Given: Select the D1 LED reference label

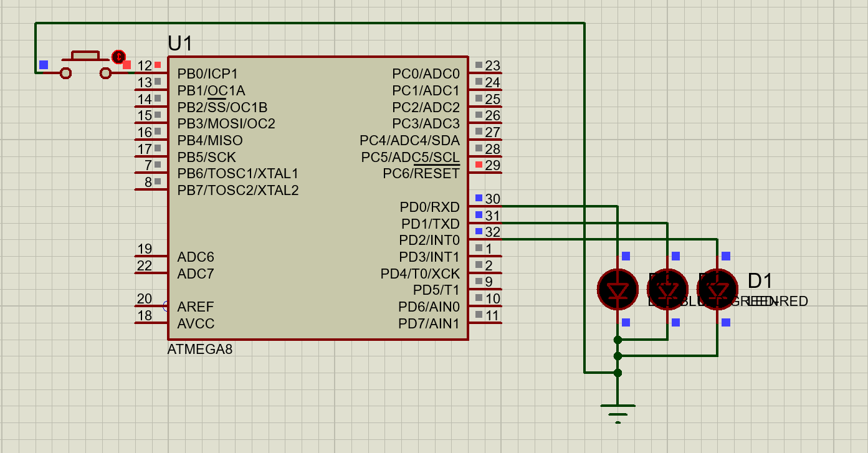Looking at the screenshot, I should pyautogui.click(x=760, y=281).
